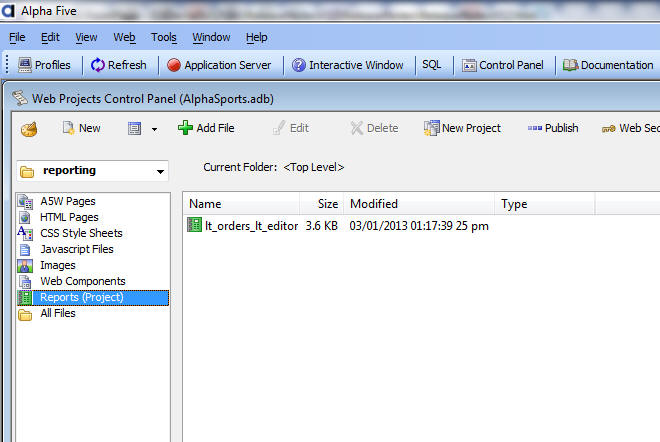Screen dimensions: 660x442
Task: Sort by the Type column header
Action: [x=545, y=204]
